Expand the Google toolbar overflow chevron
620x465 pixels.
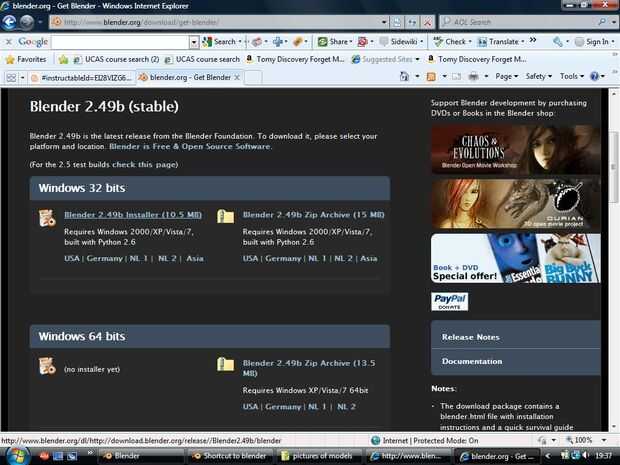[x=533, y=40]
